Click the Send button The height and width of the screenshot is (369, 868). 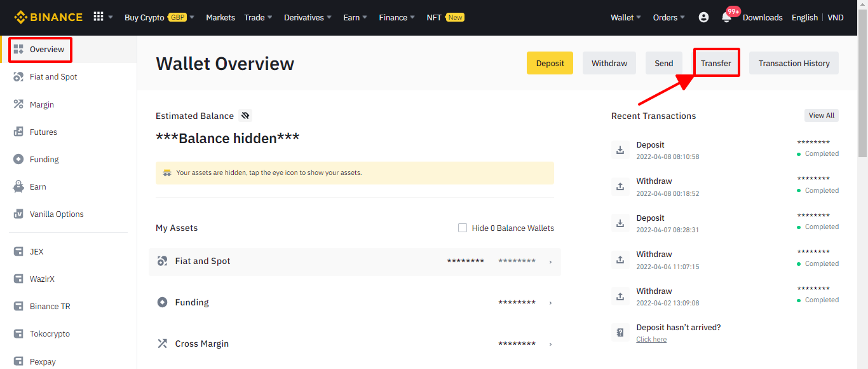[664, 63]
